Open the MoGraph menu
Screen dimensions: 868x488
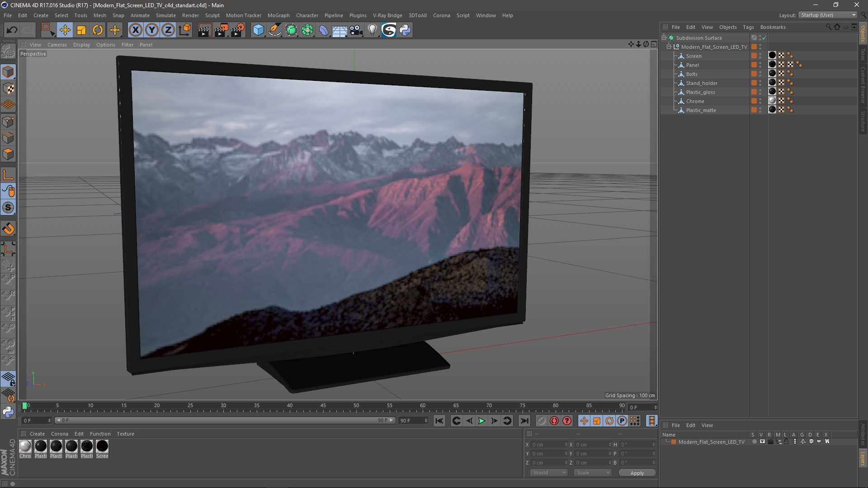tap(278, 15)
